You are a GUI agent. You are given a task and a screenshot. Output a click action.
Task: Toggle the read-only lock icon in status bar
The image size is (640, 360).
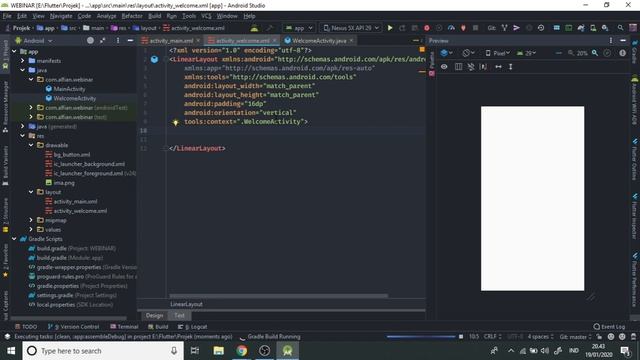tap(599, 337)
